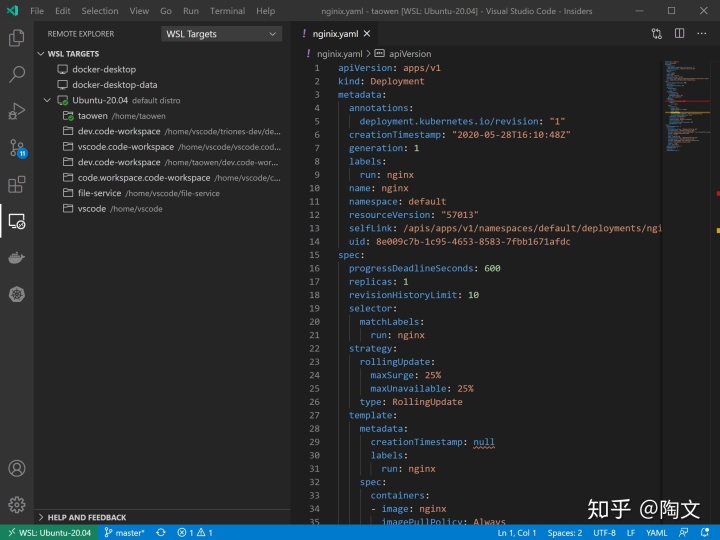Open code.workspace.code-workspace entry
The image size is (720, 540).
click(x=162, y=178)
